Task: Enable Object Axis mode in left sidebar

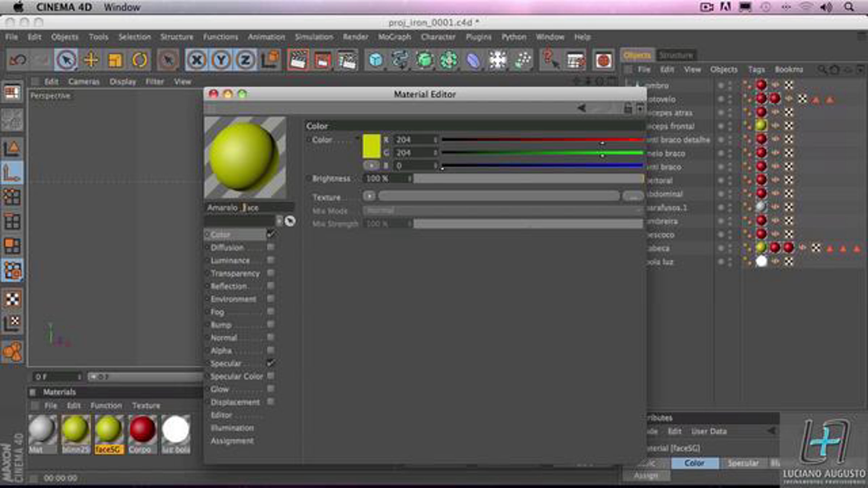Action: [12, 173]
